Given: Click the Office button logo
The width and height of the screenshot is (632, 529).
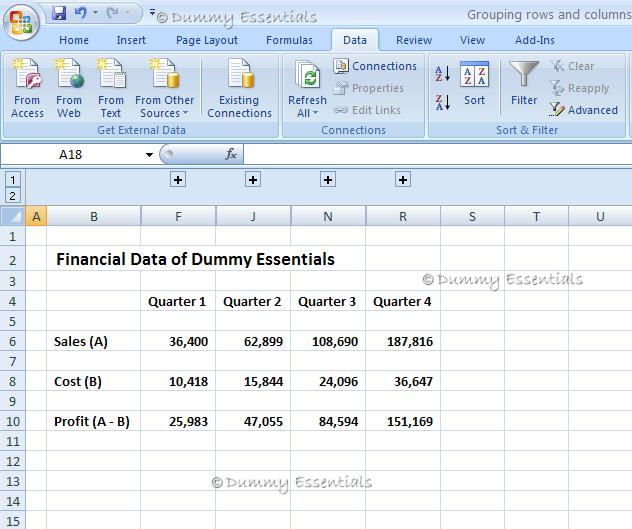Looking at the screenshot, I should tap(21, 21).
